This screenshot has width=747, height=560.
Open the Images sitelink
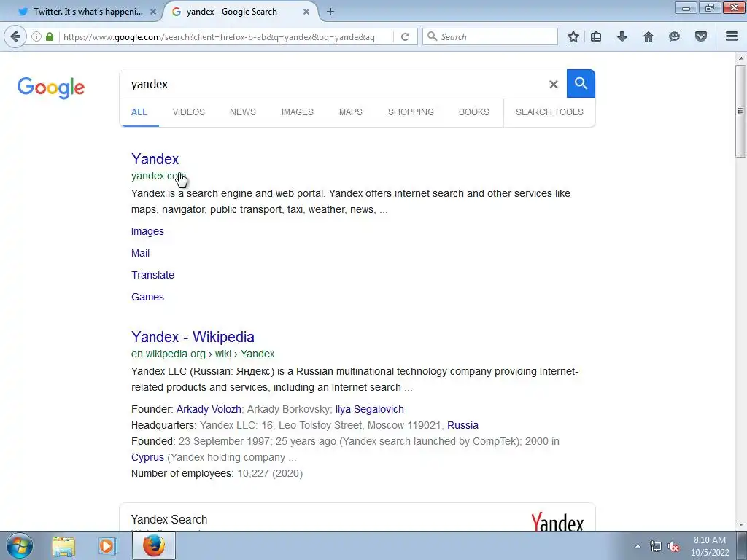(x=147, y=231)
